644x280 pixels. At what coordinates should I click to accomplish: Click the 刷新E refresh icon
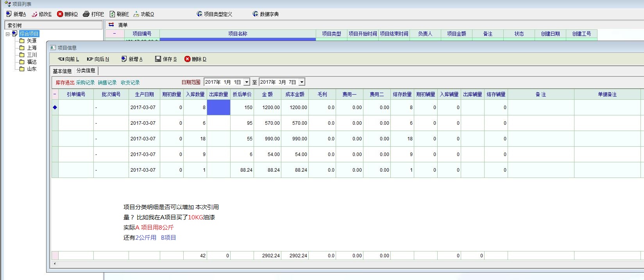pos(113,14)
